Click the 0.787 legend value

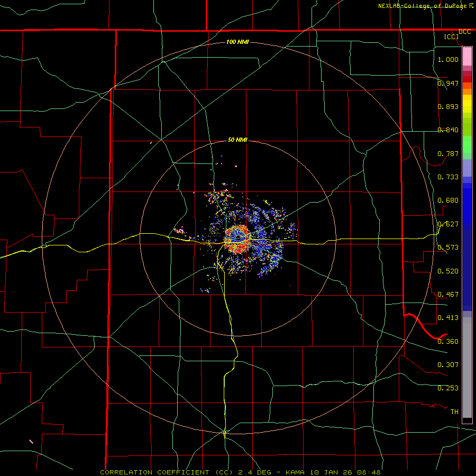pyautogui.click(x=448, y=153)
